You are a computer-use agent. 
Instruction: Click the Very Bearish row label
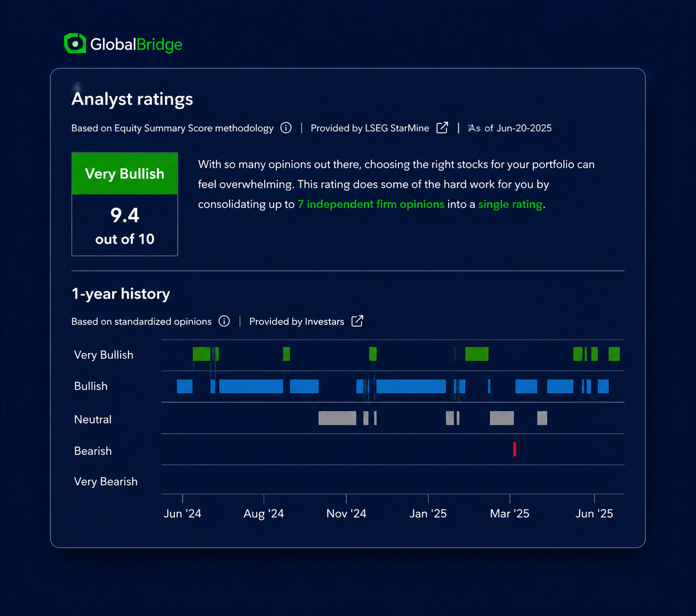pyautogui.click(x=106, y=482)
